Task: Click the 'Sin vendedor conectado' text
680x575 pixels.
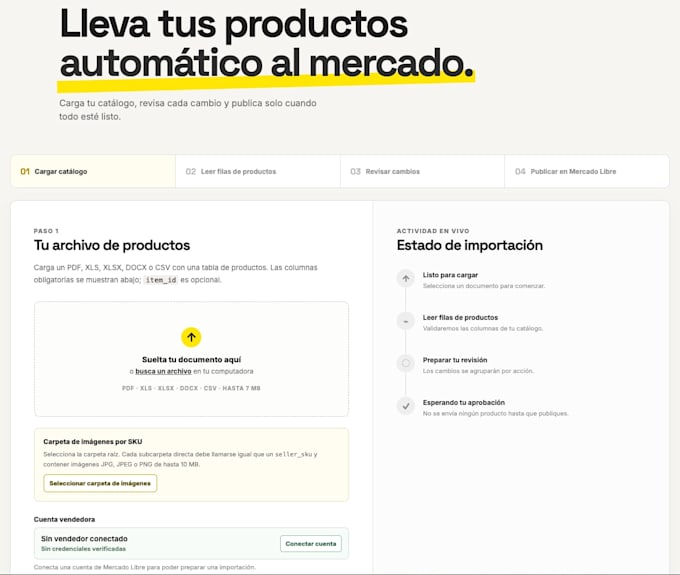Action: [84, 539]
